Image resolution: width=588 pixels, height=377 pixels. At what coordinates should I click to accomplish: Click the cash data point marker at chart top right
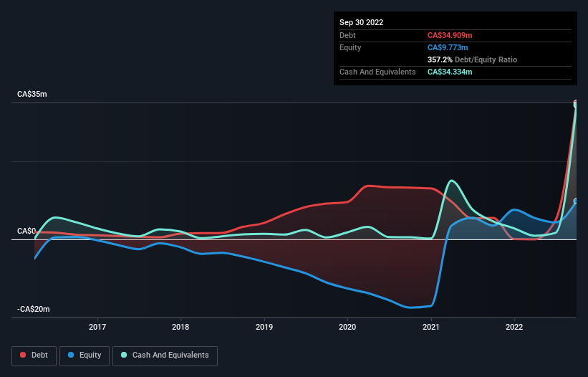coord(576,105)
